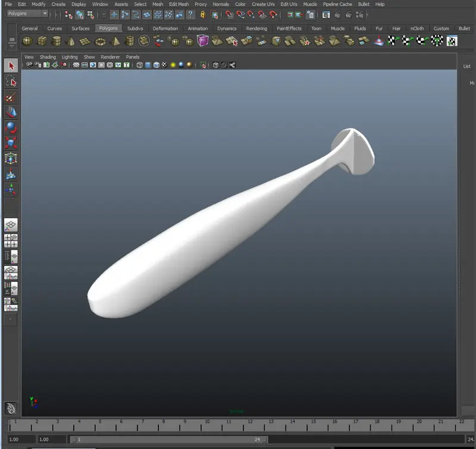Open the viewport Show menu
The width and height of the screenshot is (476, 449).
click(89, 57)
